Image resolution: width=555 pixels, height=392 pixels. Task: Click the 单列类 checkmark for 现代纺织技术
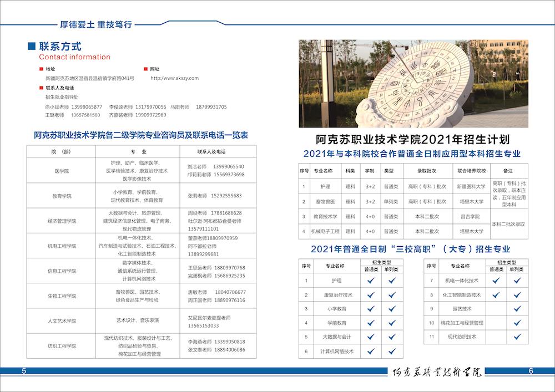pyautogui.click(x=516, y=337)
